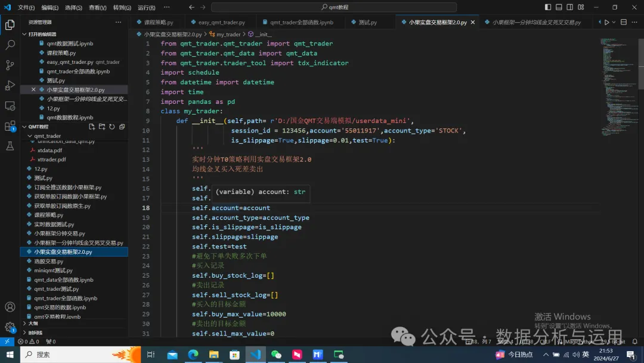The width and height of the screenshot is (644, 363).
Task: Open the 查看(V) menu
Action: pyautogui.click(x=97, y=7)
